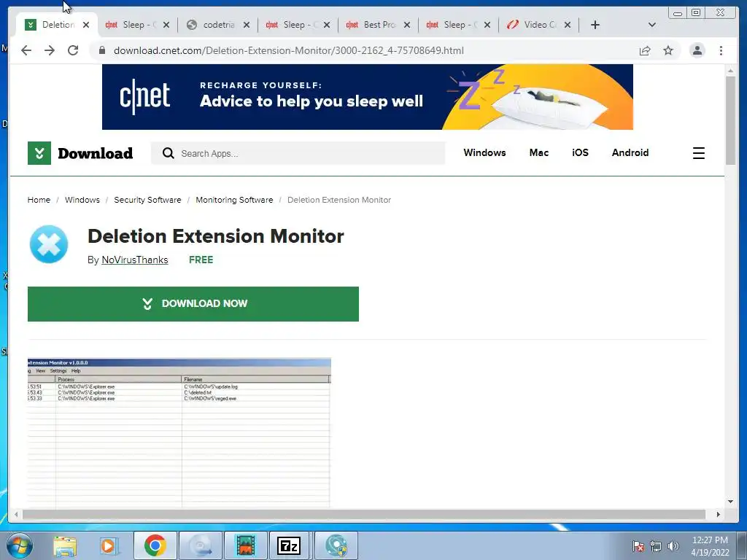Open the Mac category menu
This screenshot has height=560, width=747.
[x=539, y=153]
